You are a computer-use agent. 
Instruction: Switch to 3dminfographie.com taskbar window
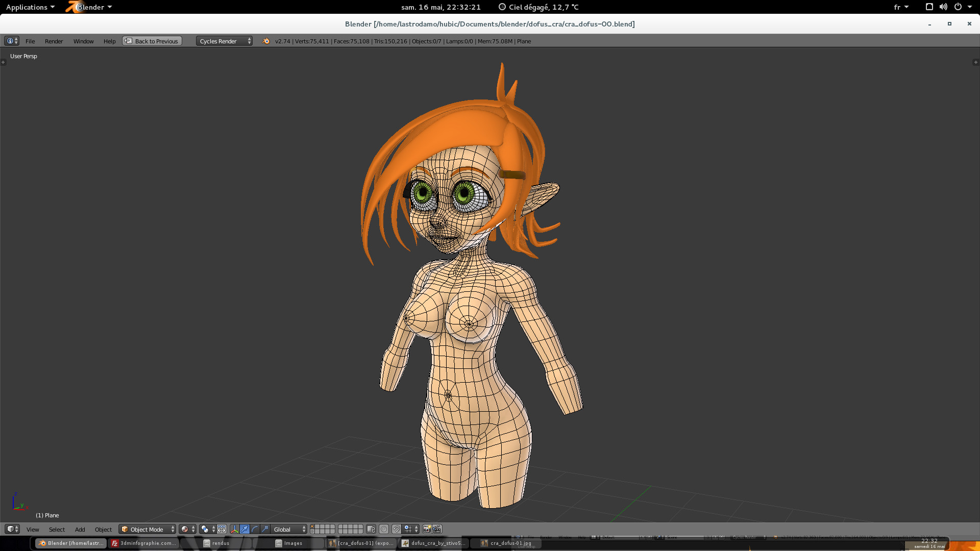tap(144, 543)
